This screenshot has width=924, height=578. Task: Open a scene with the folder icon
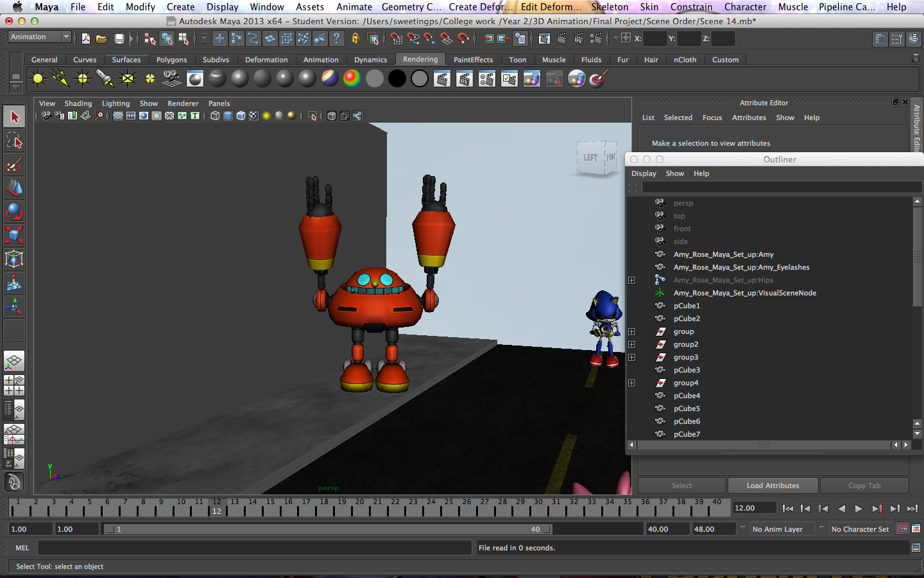tap(101, 39)
